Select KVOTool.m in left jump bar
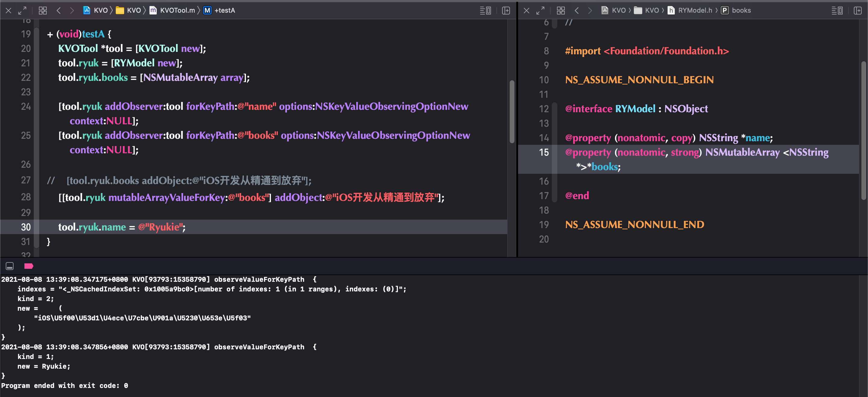 click(x=172, y=11)
